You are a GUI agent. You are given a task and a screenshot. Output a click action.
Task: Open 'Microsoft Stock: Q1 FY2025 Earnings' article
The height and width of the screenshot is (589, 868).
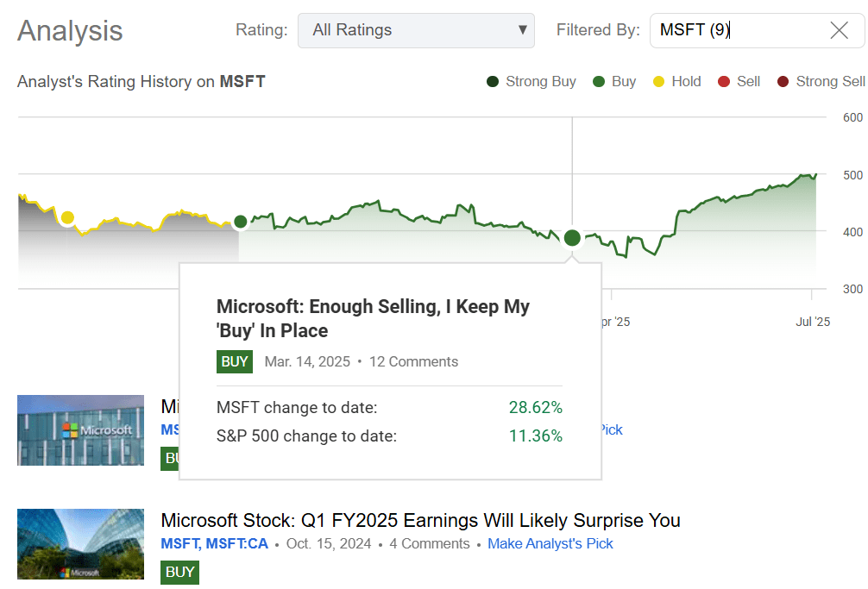coord(420,520)
